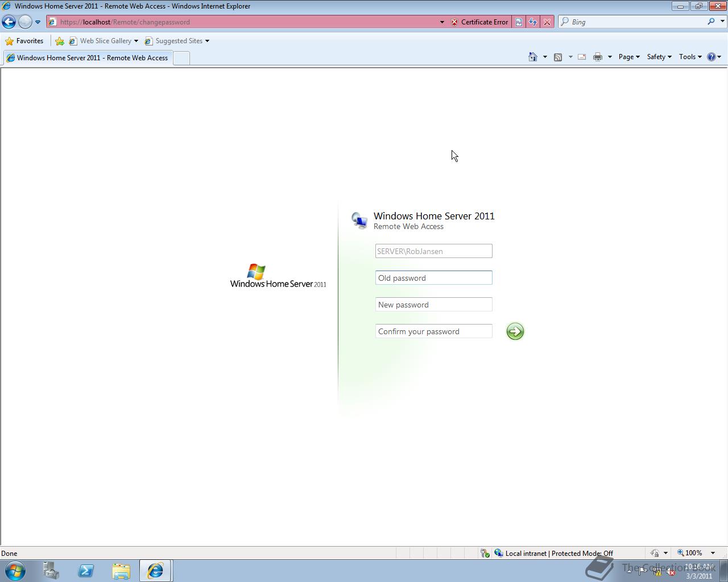Open the Windows Start menu
Viewport: 728px width, 582px height.
coord(15,571)
